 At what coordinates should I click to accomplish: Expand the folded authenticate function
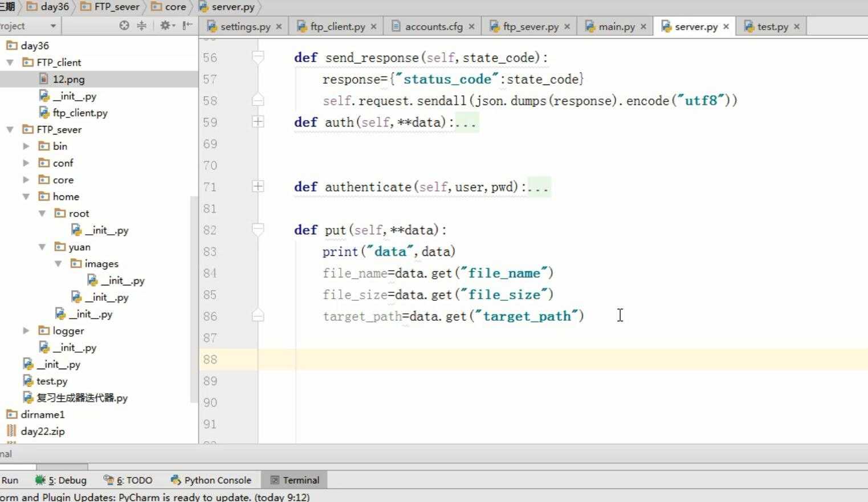[x=258, y=186]
